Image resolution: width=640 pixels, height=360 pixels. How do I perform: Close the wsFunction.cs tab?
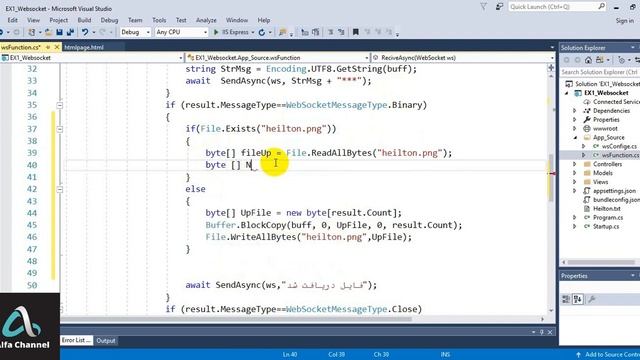(x=57, y=47)
